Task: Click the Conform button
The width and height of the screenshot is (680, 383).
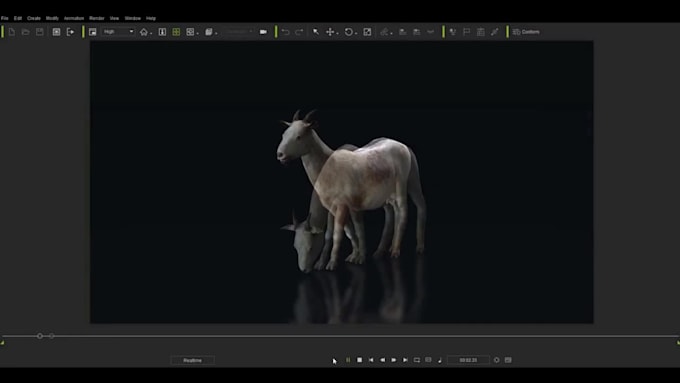Action: tap(526, 32)
